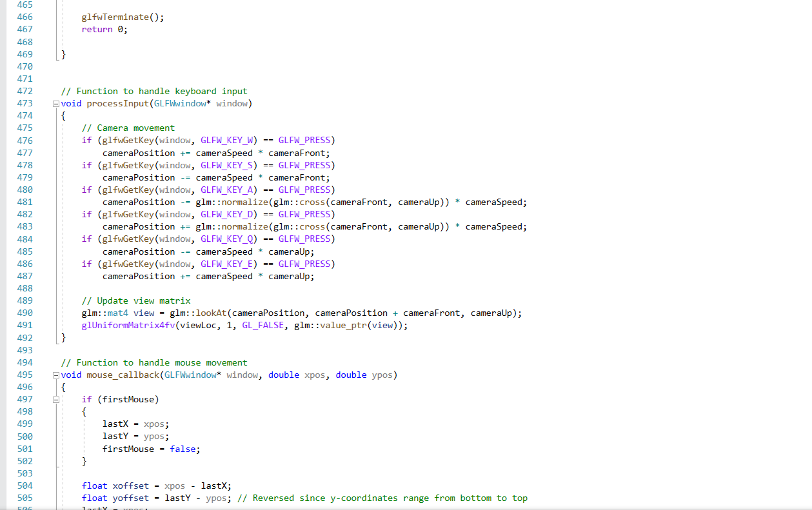812x510 pixels.
Task: Click line number 465 in the gutter
Action: click(25, 5)
